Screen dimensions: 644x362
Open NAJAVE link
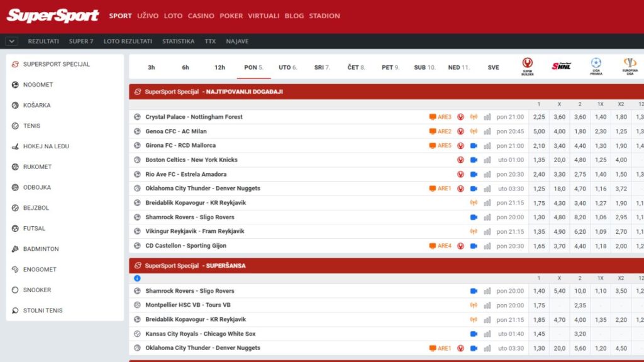click(237, 41)
